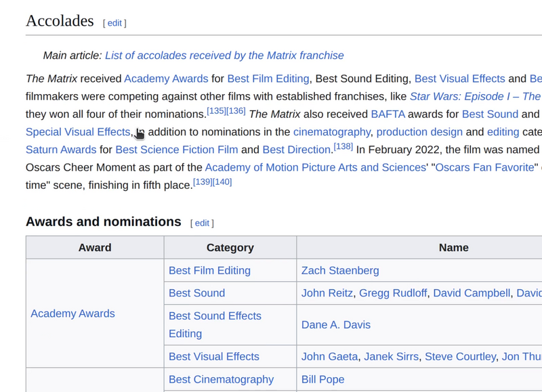Click edit link beside Awards and nominations
542x392 pixels.
click(202, 223)
